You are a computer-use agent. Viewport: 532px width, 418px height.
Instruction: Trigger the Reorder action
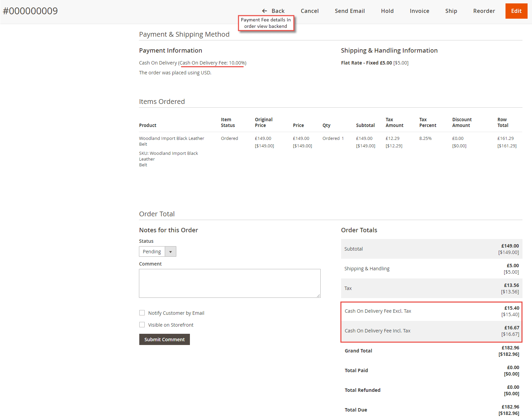point(484,11)
